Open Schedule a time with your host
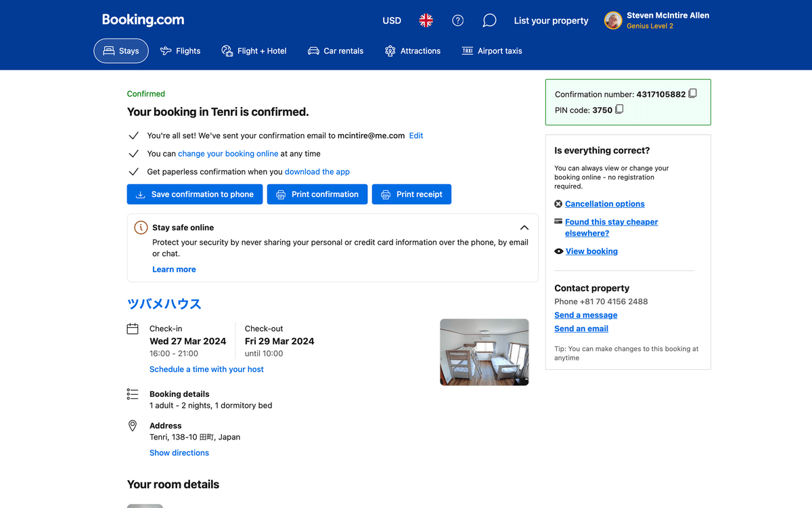The width and height of the screenshot is (812, 508). (x=206, y=369)
